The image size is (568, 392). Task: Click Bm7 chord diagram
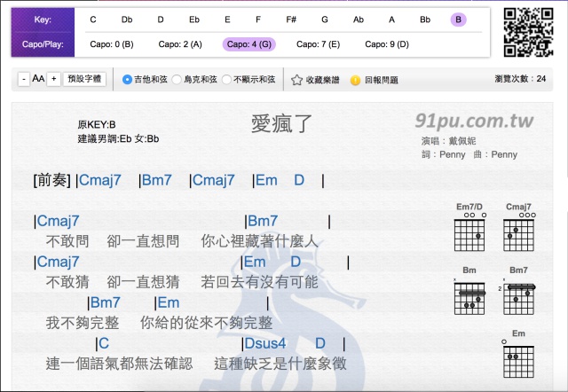(x=518, y=290)
